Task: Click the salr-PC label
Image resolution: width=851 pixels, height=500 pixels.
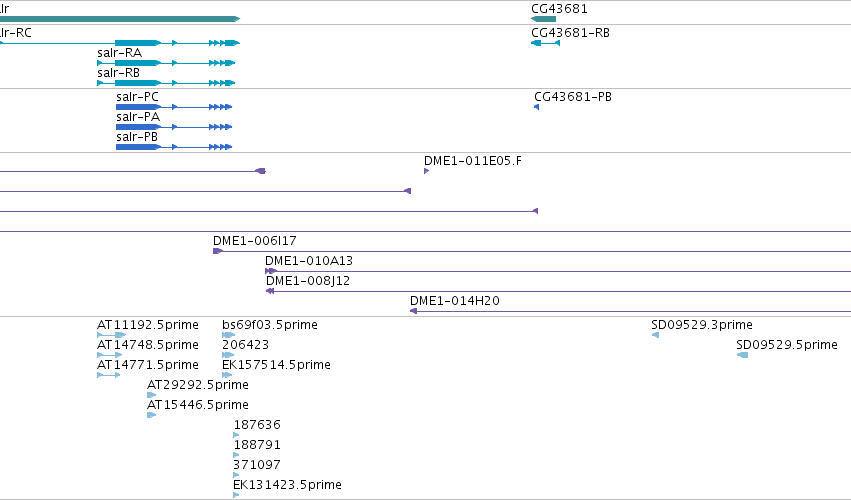Action: click(x=137, y=97)
